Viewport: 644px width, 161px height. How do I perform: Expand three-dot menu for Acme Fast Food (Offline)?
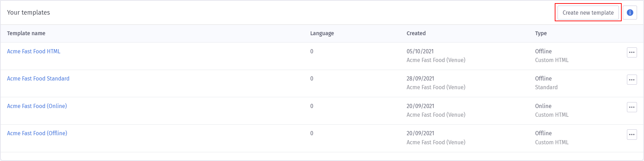(x=632, y=135)
